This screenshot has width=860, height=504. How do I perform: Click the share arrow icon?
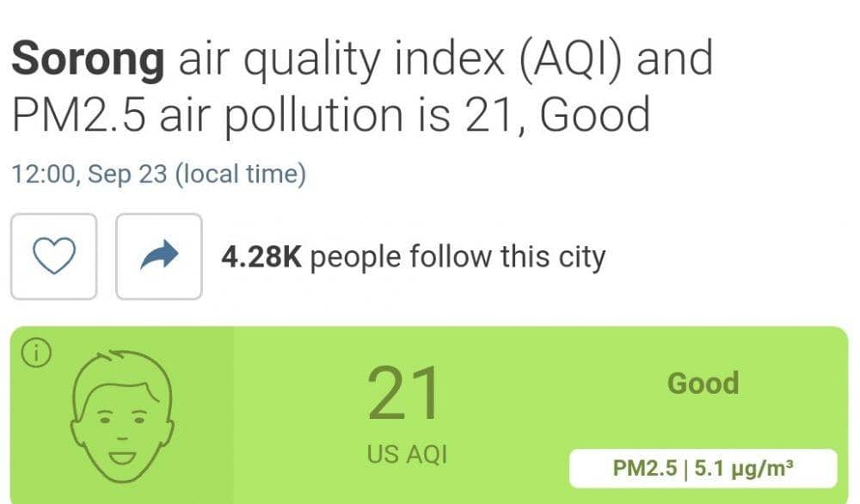point(158,256)
